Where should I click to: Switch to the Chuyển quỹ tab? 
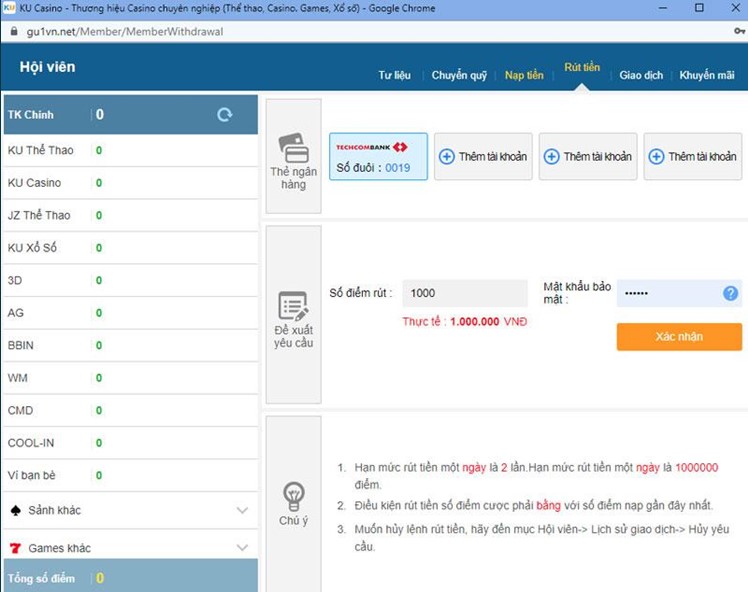(x=459, y=75)
